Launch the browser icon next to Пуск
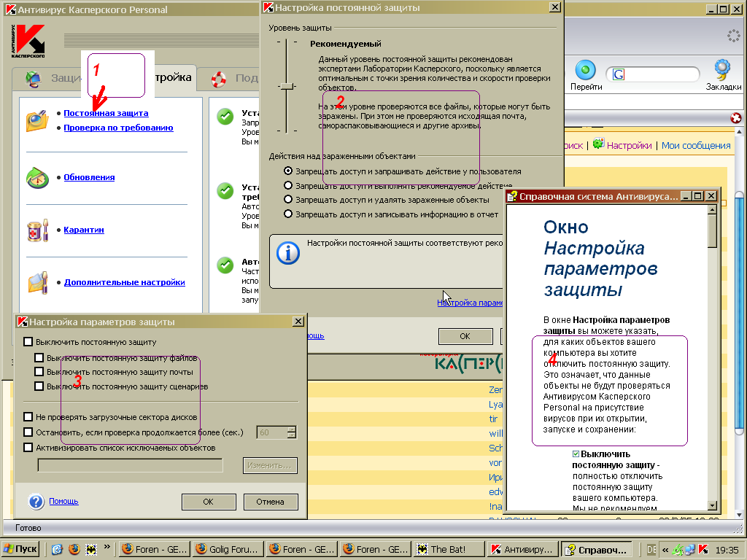The width and height of the screenshot is (747, 560). (57, 549)
